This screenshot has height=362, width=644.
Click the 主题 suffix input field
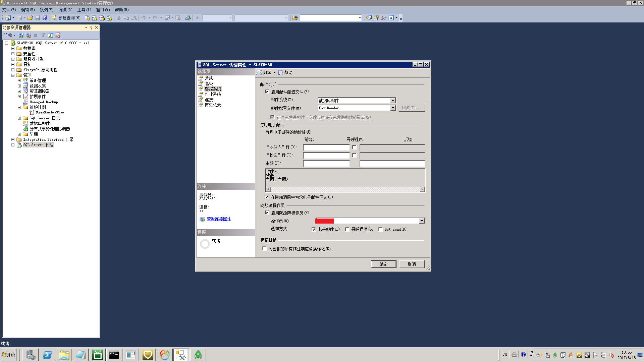(x=392, y=164)
